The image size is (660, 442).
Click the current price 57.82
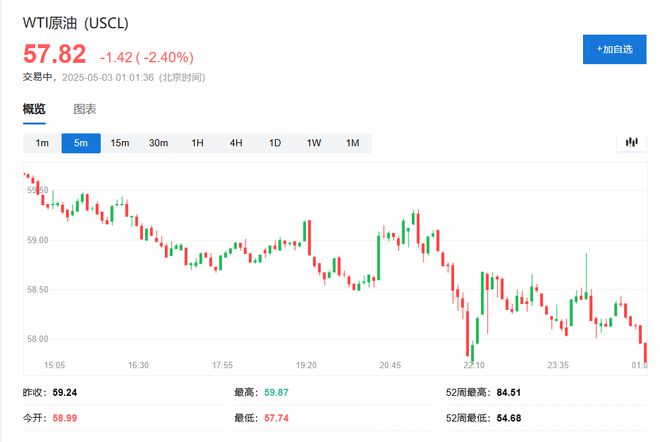coord(54,55)
